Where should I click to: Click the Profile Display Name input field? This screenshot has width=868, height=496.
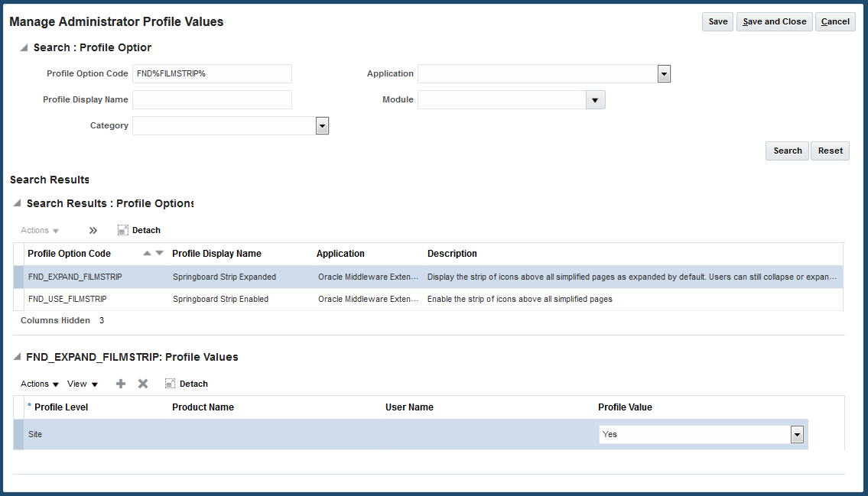click(212, 100)
